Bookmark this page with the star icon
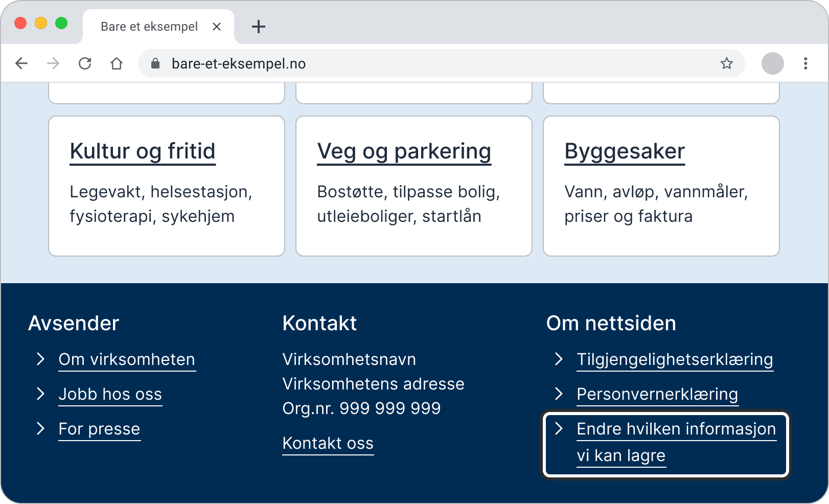 pyautogui.click(x=726, y=63)
